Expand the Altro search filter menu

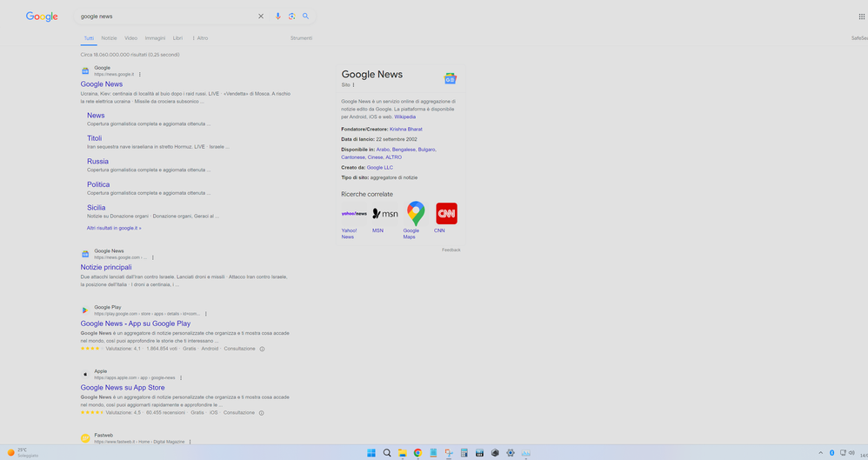pos(200,38)
